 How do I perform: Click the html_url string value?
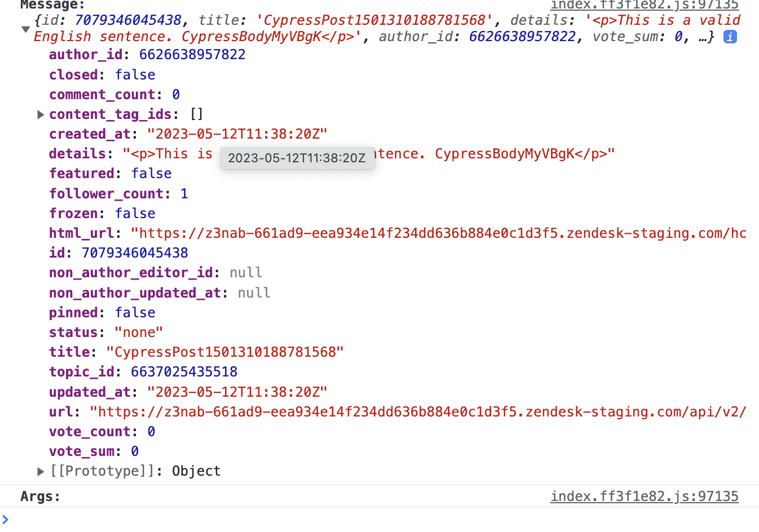(438, 233)
